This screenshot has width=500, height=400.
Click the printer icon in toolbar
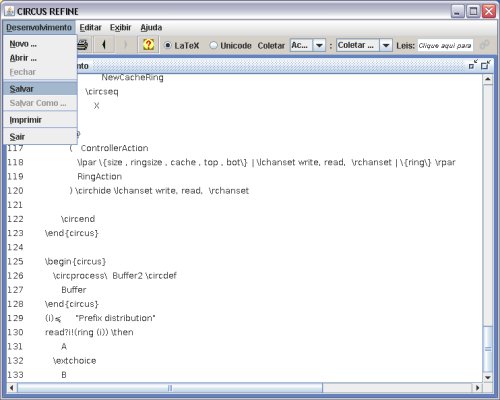(83, 45)
